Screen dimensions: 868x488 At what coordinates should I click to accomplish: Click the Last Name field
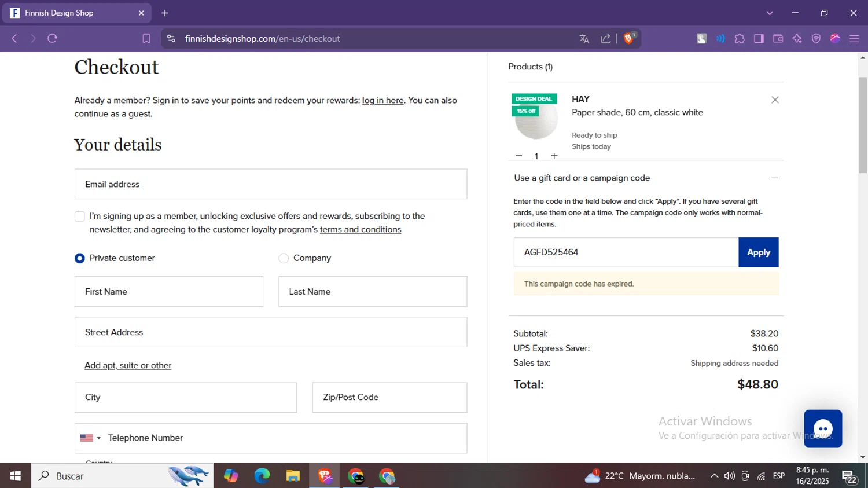click(373, 292)
